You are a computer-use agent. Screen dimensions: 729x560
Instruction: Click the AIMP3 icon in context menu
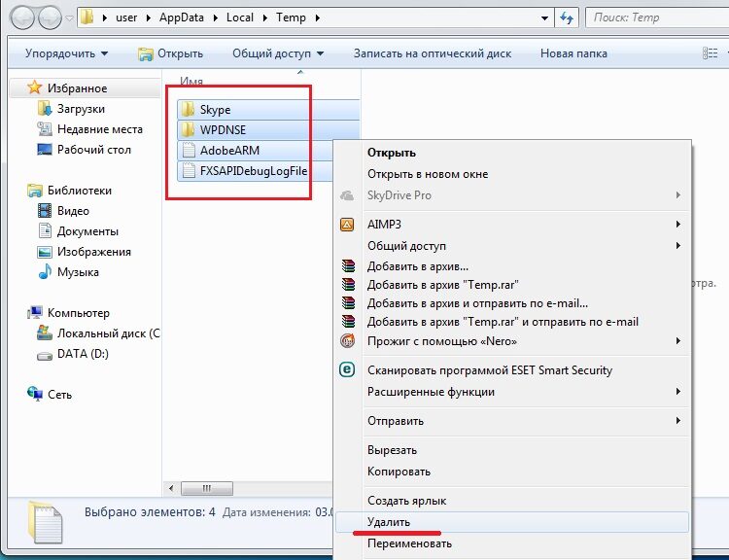[x=347, y=225]
